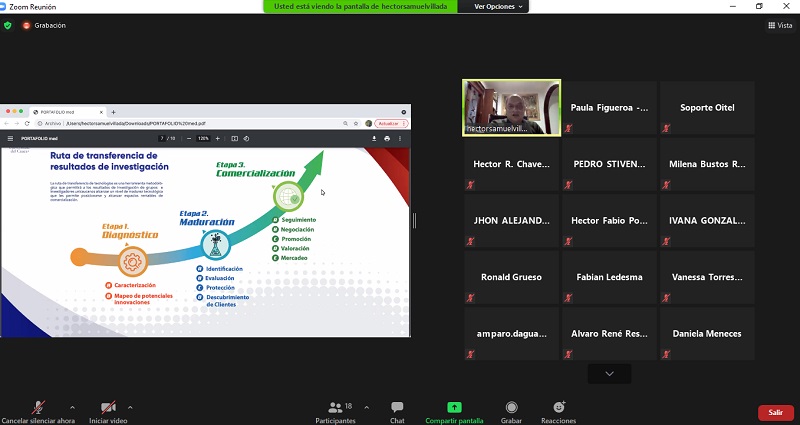
Task: Leave meeting with red Salir button
Action: tap(775, 412)
